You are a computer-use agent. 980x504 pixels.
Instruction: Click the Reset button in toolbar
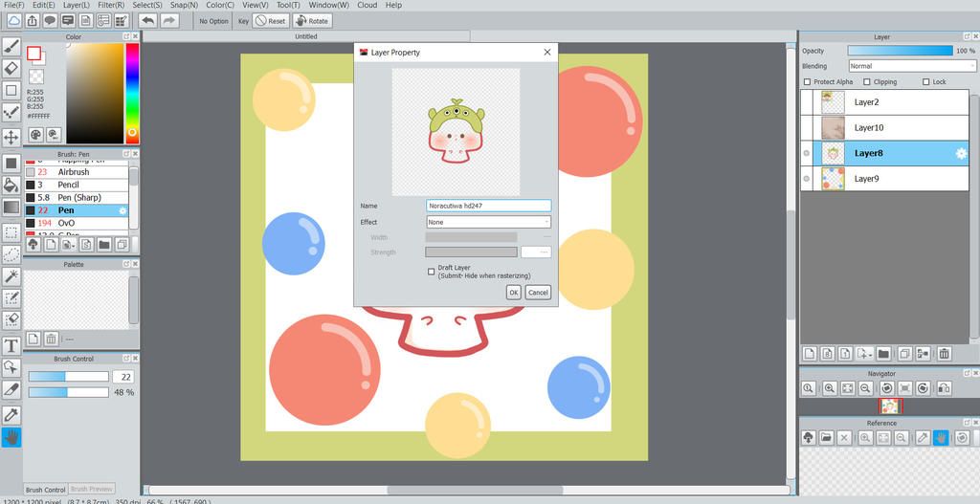(271, 21)
